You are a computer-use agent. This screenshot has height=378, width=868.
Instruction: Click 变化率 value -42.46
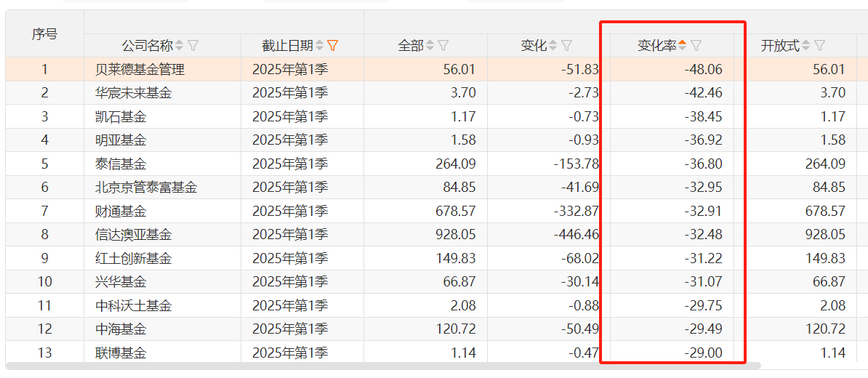coord(703,93)
